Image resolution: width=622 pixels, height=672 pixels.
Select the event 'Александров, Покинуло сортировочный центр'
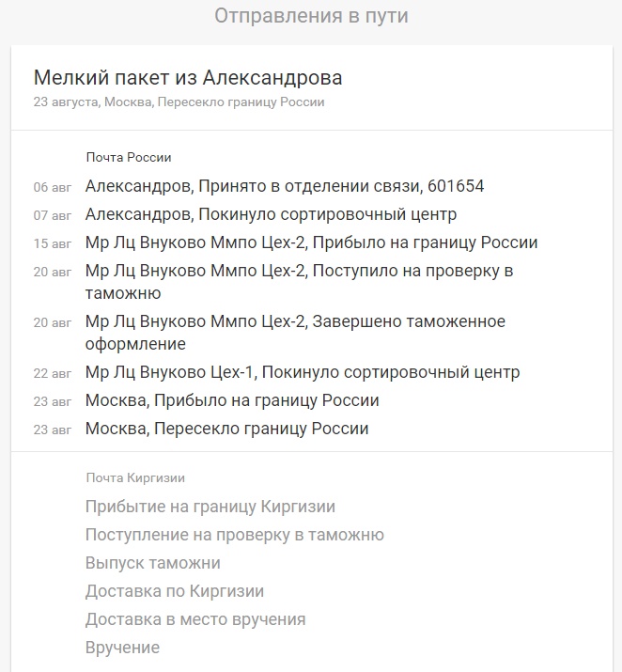pos(271,214)
